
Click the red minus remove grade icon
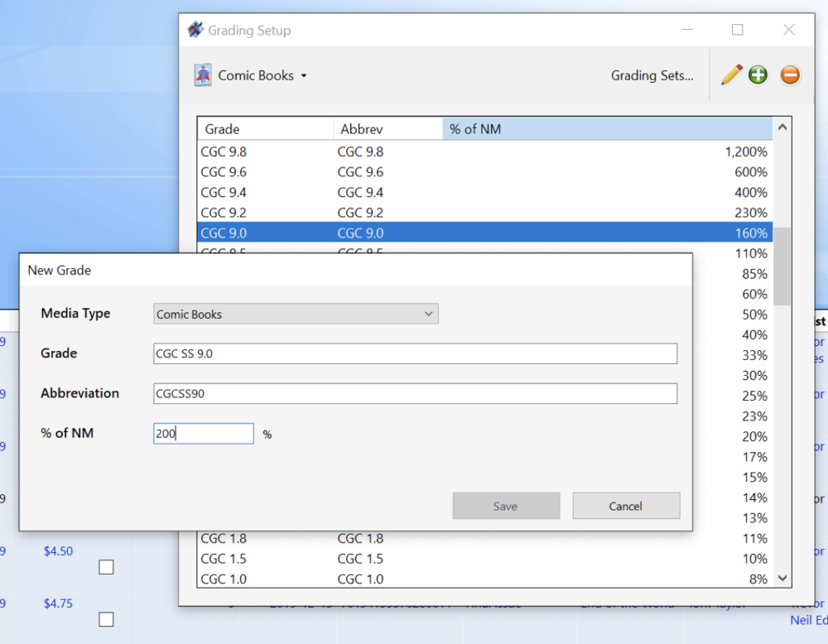pos(790,75)
